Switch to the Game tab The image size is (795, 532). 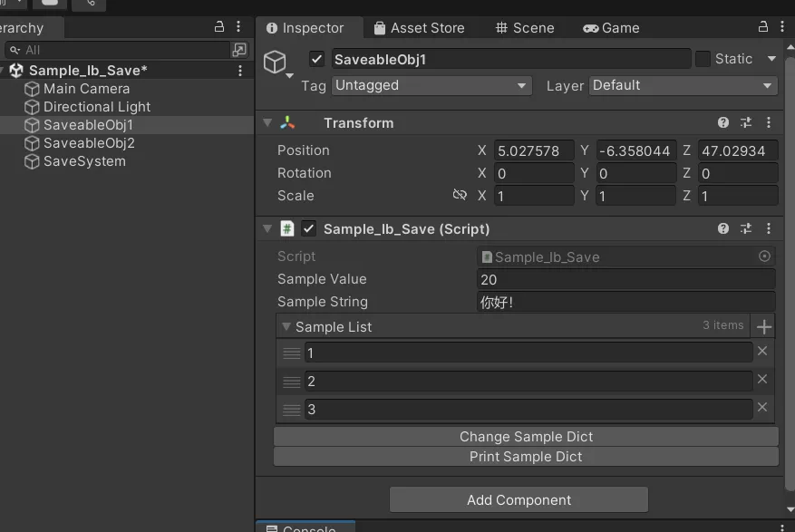(x=611, y=28)
